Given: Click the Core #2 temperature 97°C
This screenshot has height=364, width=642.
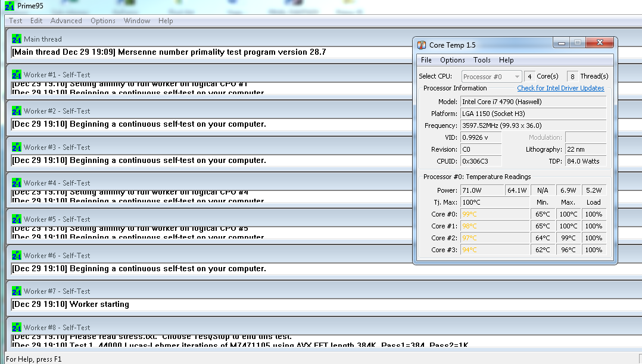Looking at the screenshot, I should click(495, 238).
